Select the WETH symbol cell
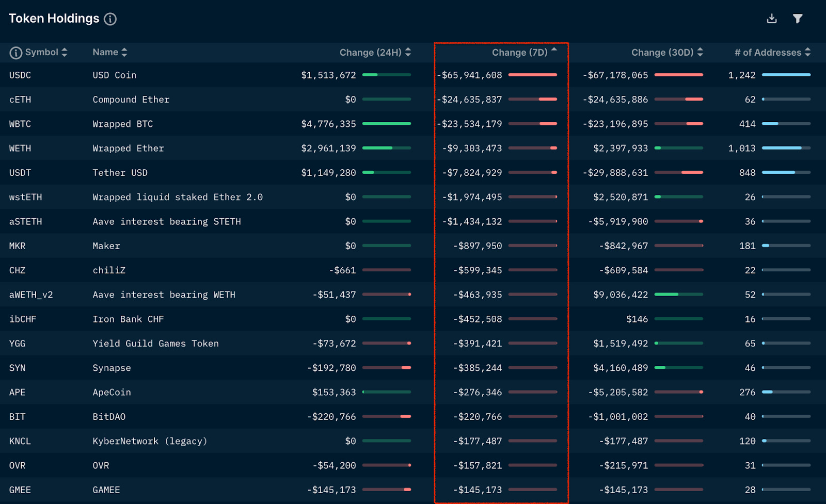The height and width of the screenshot is (504, 826). 20,149
